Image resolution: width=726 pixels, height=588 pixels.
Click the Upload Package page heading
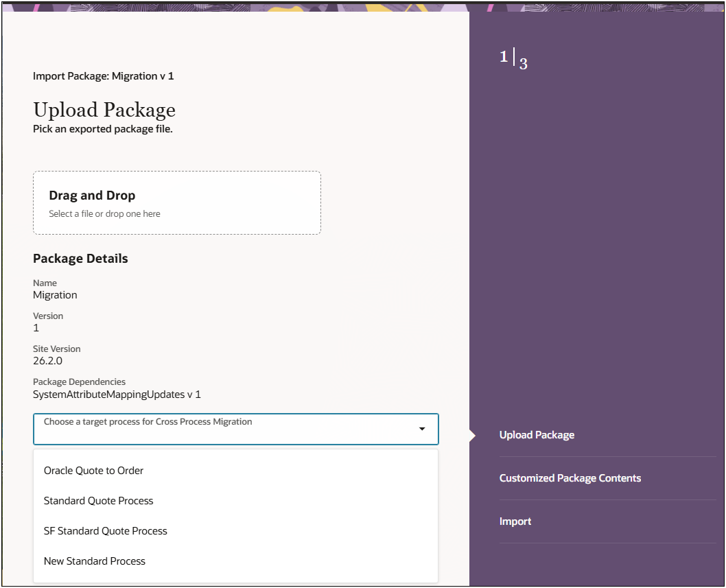104,110
